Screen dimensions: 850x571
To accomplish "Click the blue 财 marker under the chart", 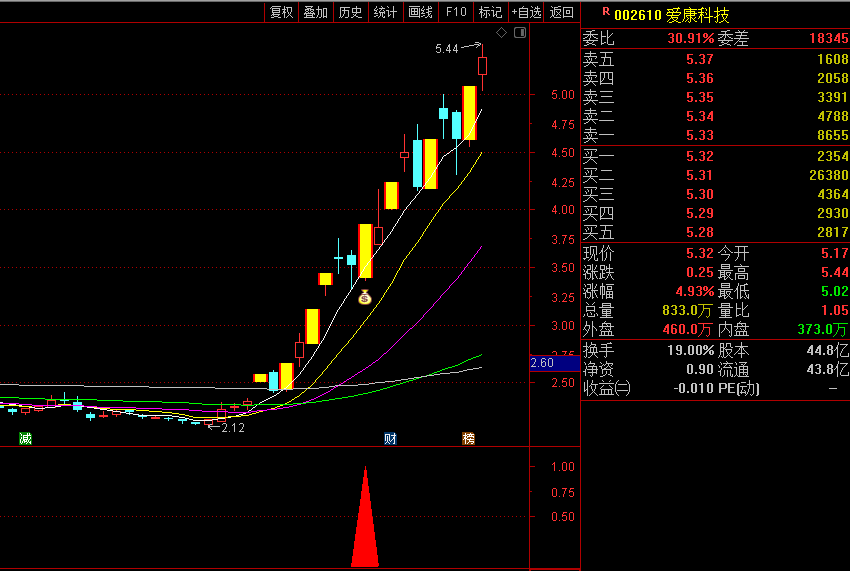I will [x=390, y=438].
